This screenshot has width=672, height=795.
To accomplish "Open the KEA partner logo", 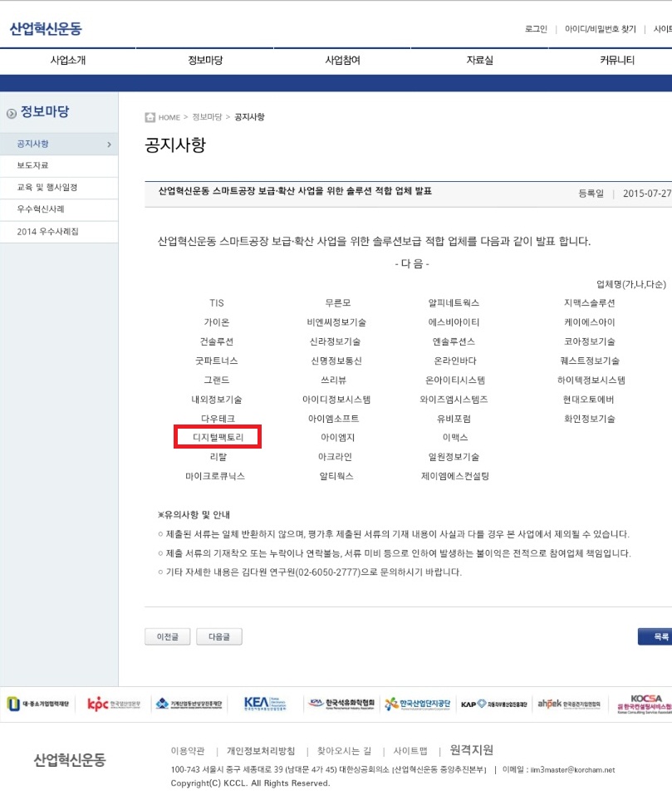I will point(264,704).
